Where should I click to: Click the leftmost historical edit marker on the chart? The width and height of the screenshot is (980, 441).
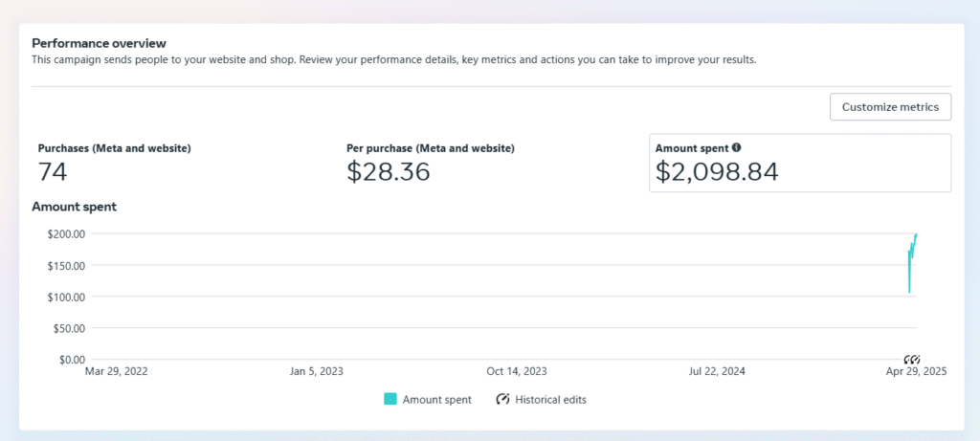[908, 359]
